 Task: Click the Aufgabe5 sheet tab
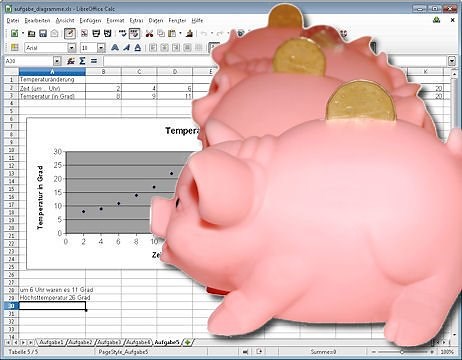[167, 342]
